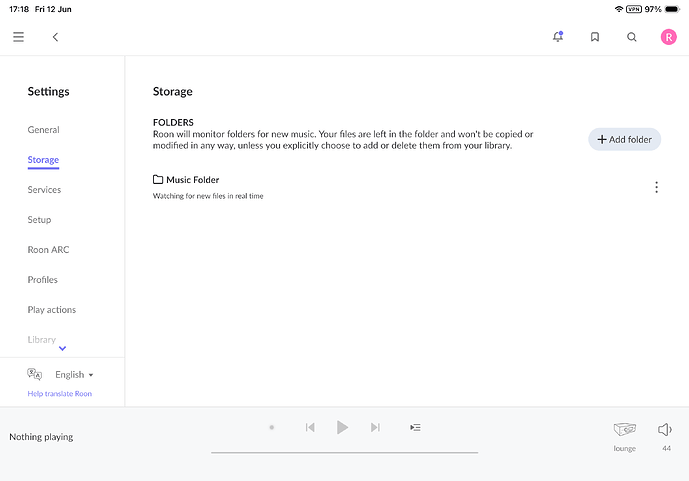
Task: Open the Play actions settings tab
Action: click(52, 310)
